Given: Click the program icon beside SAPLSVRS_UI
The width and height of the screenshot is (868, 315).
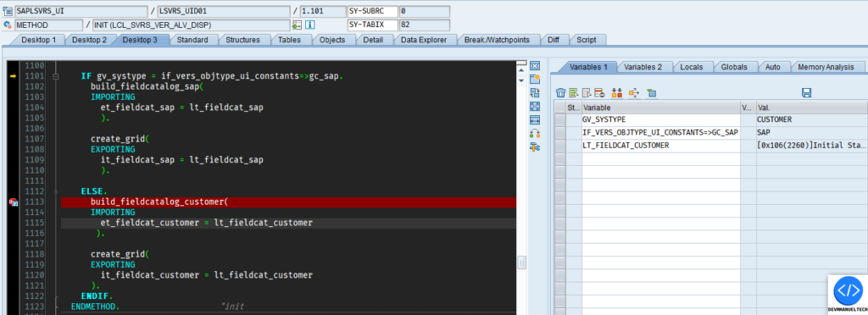Looking at the screenshot, I should (7, 11).
